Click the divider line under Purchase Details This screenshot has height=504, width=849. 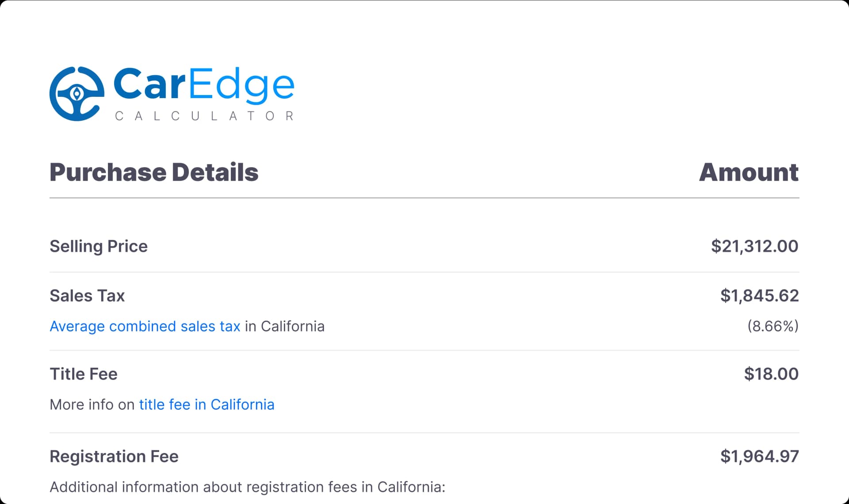pyautogui.click(x=424, y=198)
